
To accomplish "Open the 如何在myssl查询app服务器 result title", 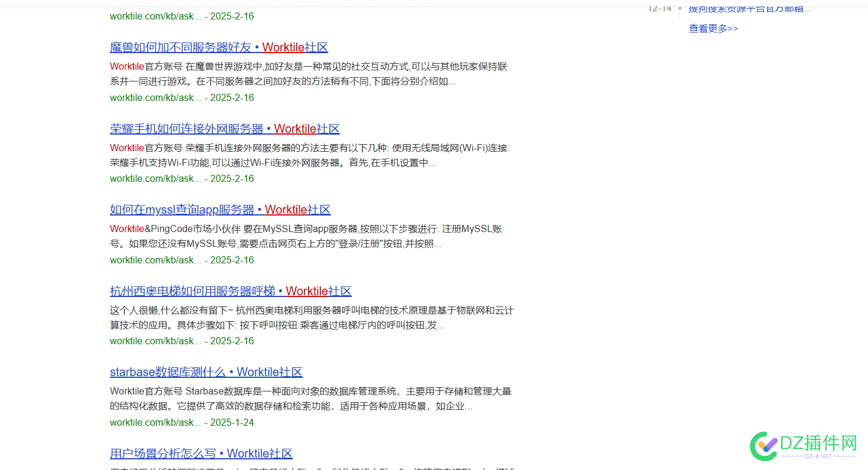I will pyautogui.click(x=220, y=210).
